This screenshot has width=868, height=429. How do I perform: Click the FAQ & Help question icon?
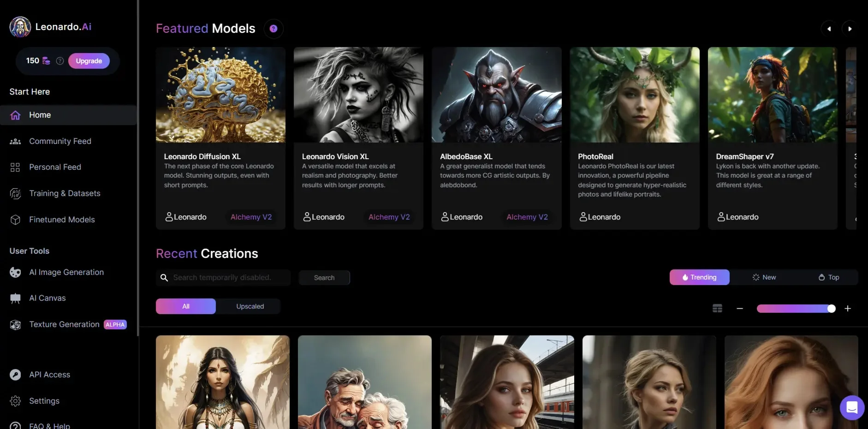15,426
